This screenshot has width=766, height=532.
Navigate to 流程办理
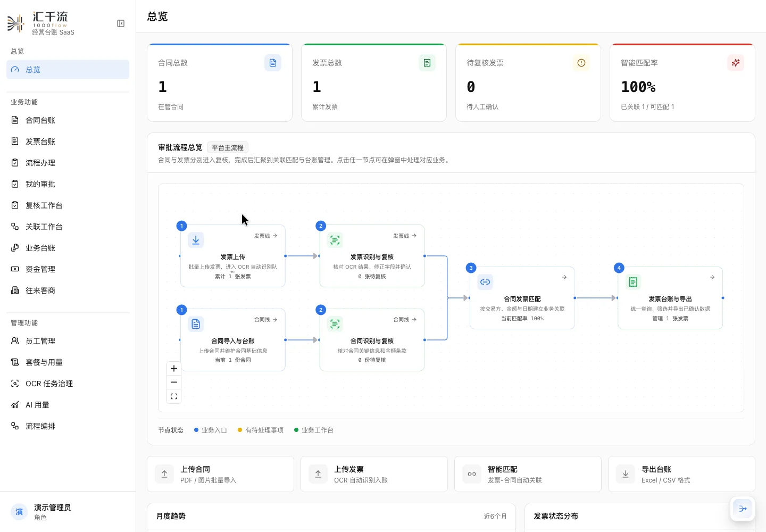click(x=68, y=163)
